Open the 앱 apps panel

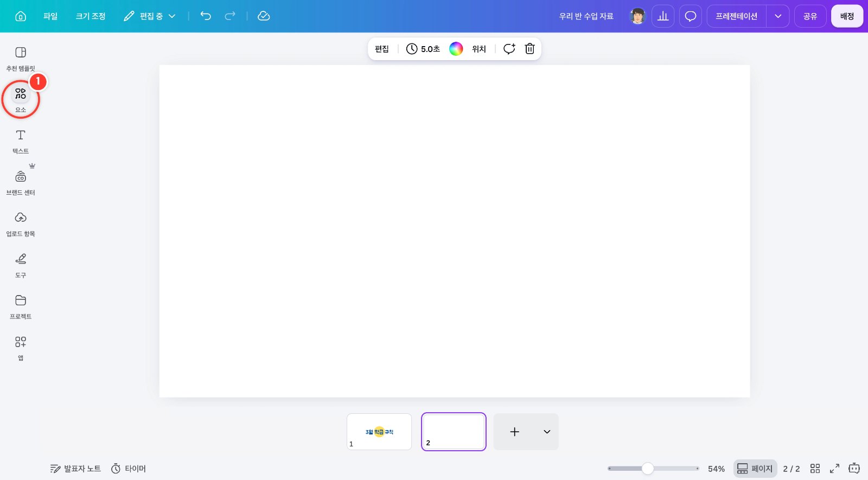(x=21, y=348)
